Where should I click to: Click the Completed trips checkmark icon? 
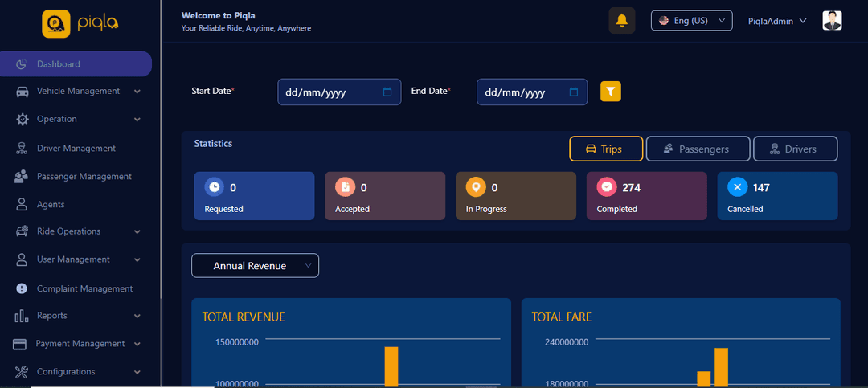pyautogui.click(x=607, y=187)
